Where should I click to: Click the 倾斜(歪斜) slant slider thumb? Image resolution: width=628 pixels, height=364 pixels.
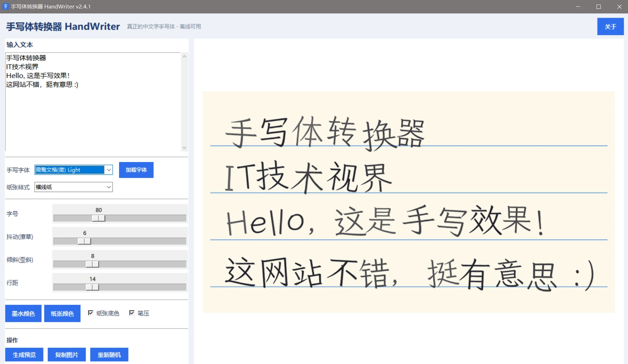tap(92, 264)
